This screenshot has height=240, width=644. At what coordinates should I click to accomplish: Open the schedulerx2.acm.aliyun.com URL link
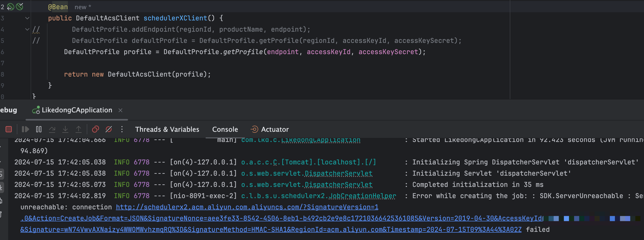[247, 207]
